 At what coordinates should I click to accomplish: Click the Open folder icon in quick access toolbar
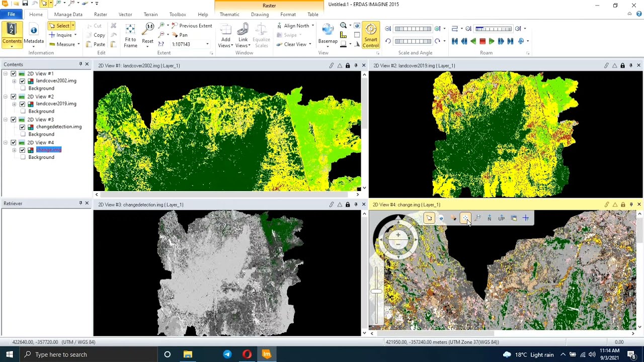pos(16,4)
